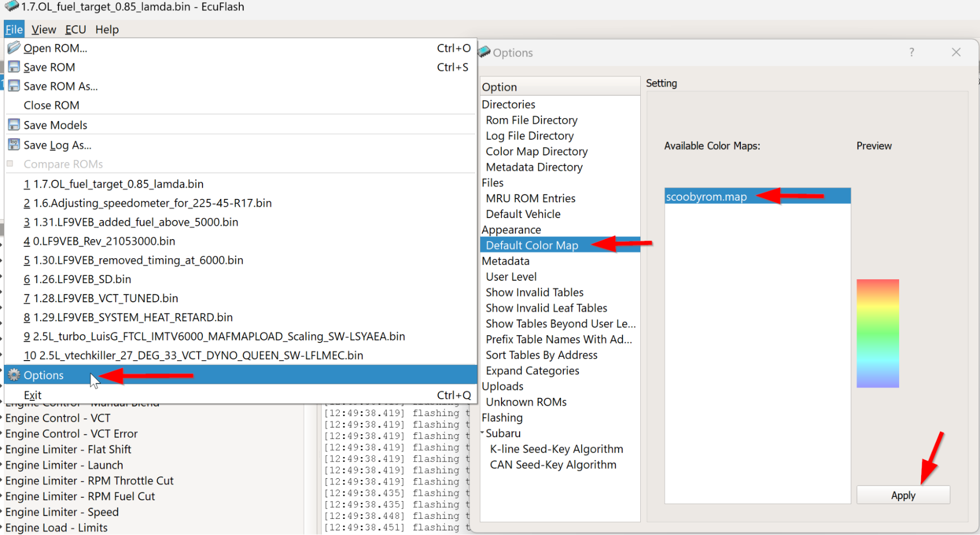Select Prefix Table Names With Address option

560,340
